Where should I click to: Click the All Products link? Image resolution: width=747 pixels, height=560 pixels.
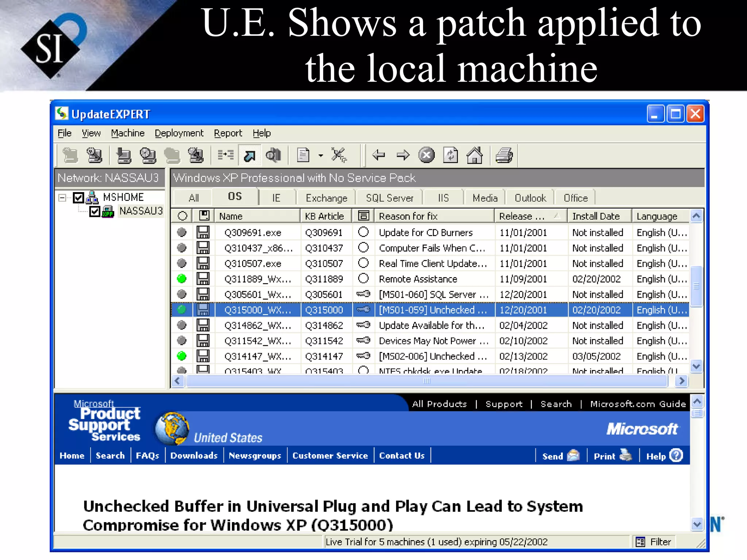point(440,404)
